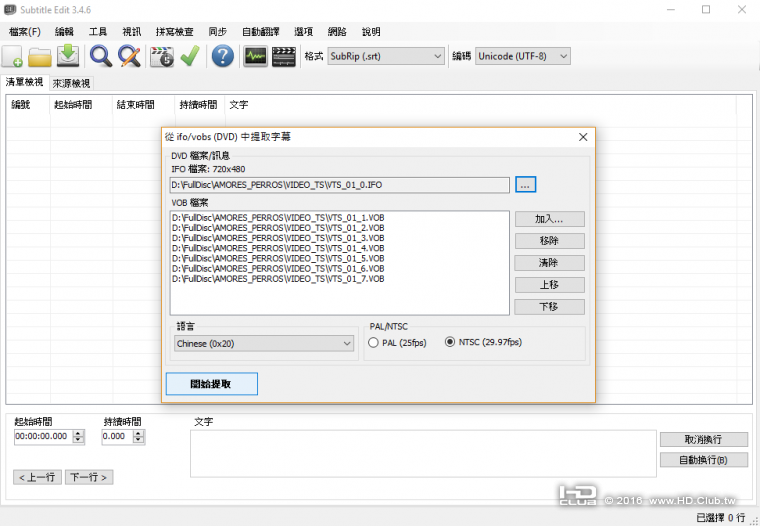
Task: Open the 拼寫檢查 menu
Action: coord(174,32)
